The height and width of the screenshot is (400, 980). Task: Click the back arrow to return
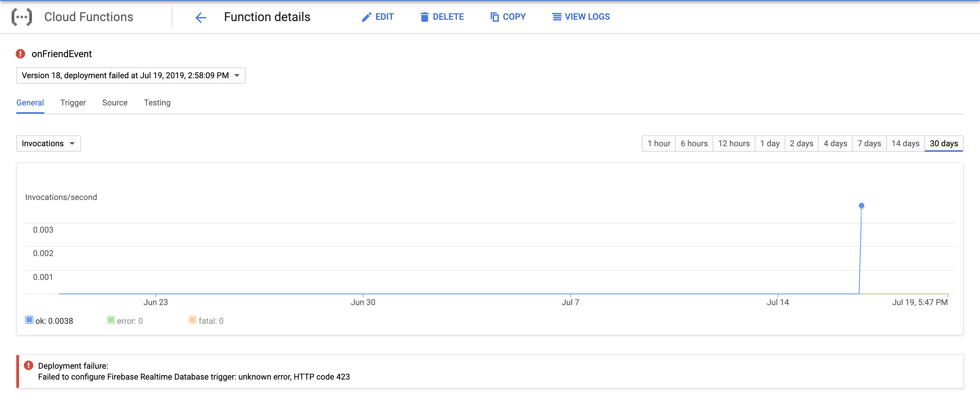200,17
